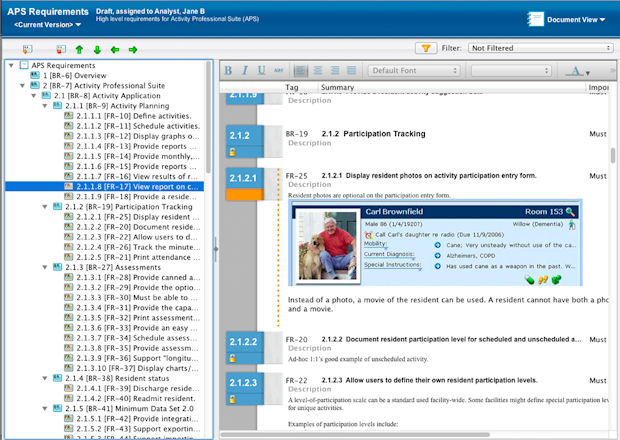Center align text
Viewport: 620px width, 440px height.
click(318, 71)
